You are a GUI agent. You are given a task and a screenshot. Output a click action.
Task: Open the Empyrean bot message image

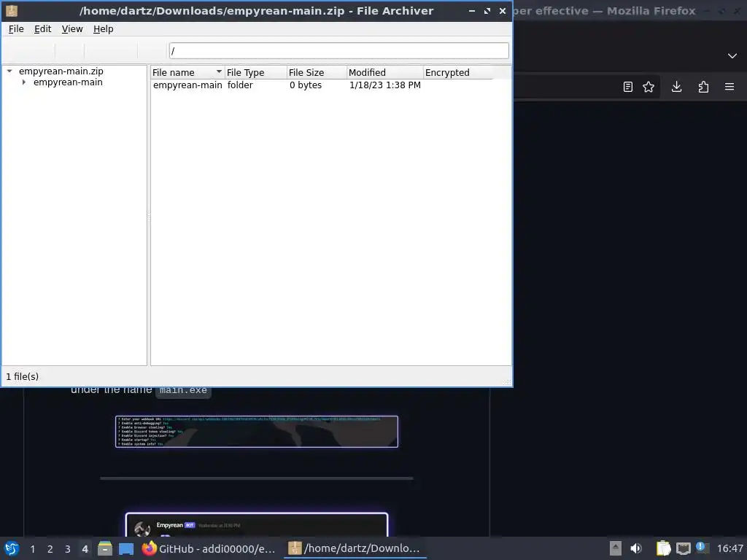pyautogui.click(x=256, y=525)
